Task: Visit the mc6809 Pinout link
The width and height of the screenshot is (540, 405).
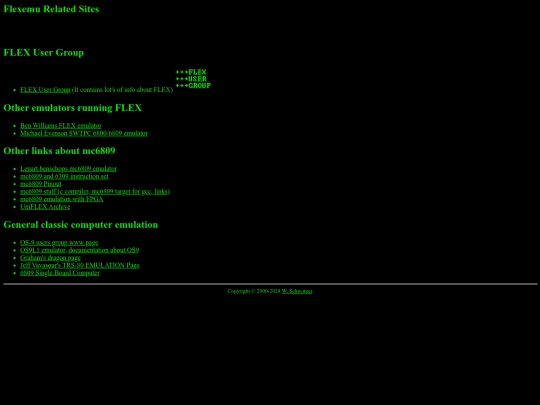Action: 41,184
